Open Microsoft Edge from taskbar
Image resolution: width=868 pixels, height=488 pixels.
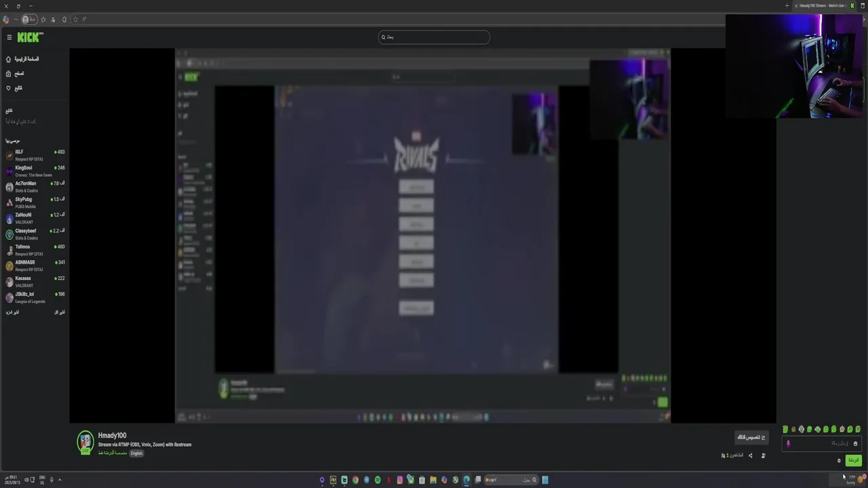pos(467,480)
